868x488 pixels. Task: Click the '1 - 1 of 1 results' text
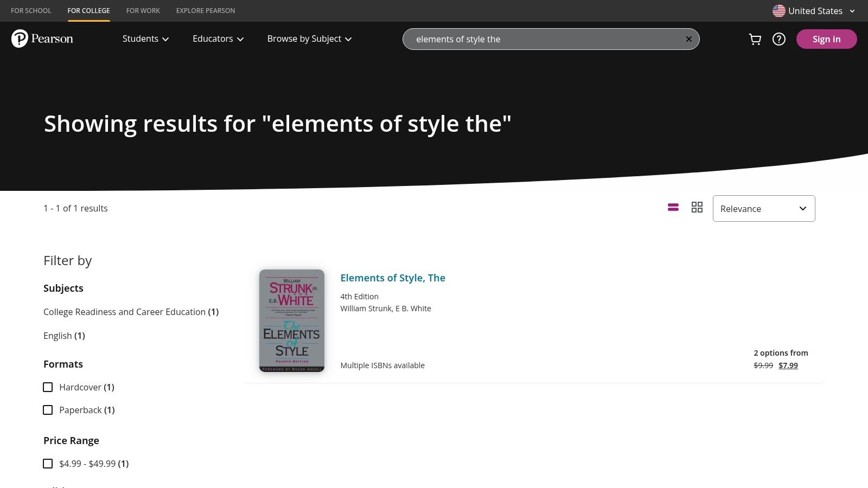75,208
